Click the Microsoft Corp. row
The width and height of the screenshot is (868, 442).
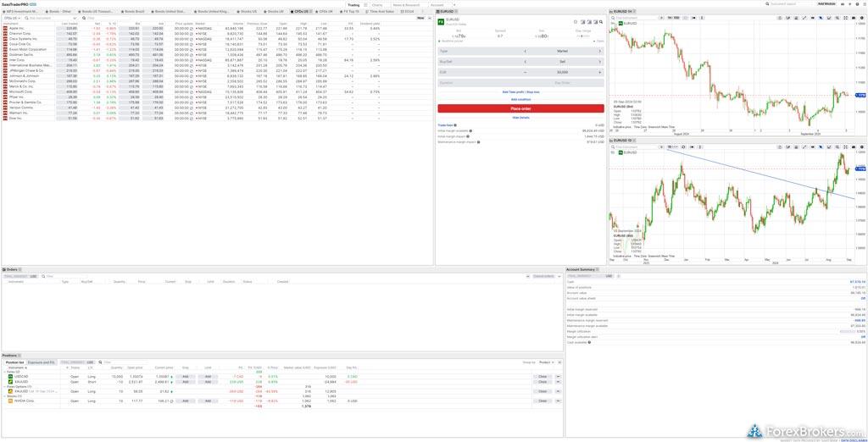coord(218,91)
